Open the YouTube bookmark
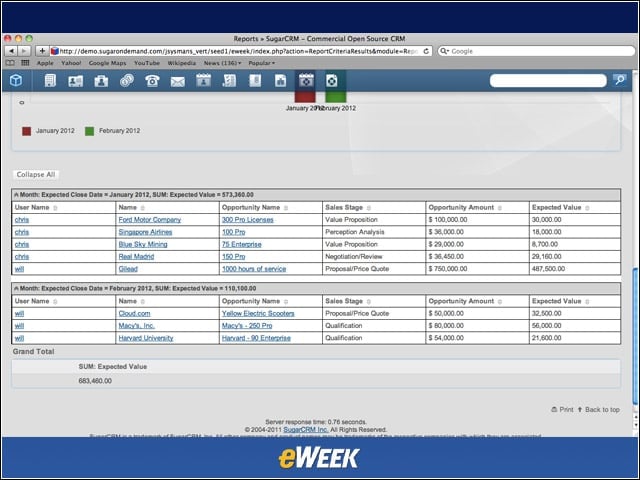Viewport: 640px width, 480px height. [x=147, y=63]
